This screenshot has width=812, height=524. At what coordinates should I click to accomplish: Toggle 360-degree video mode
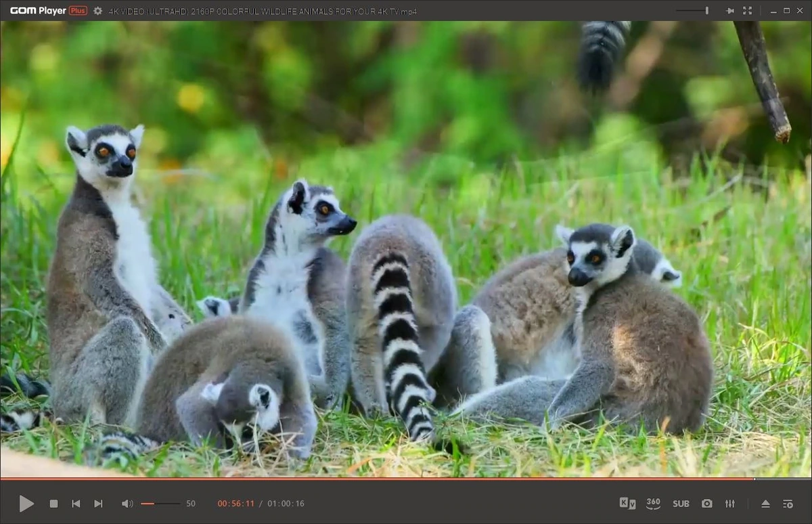tap(653, 503)
